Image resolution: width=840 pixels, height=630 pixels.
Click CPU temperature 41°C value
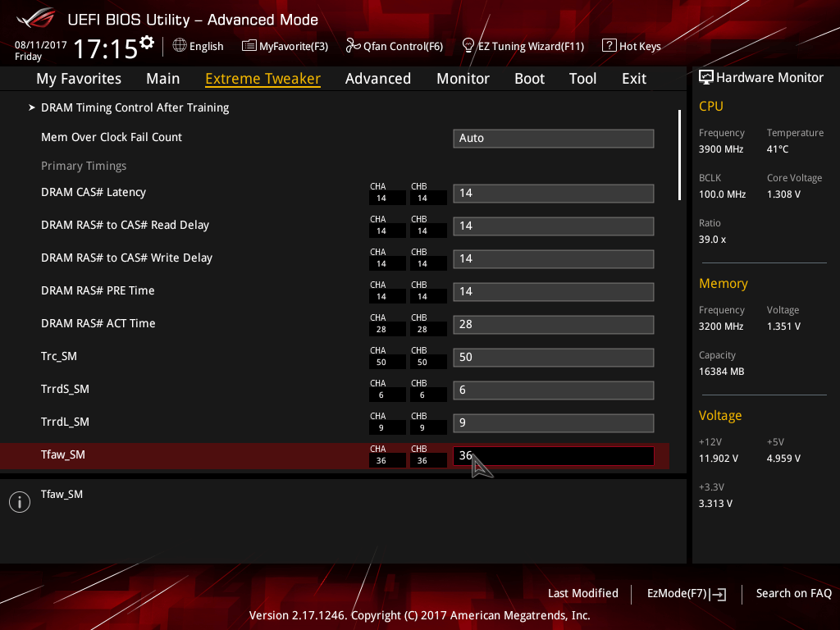click(x=778, y=149)
